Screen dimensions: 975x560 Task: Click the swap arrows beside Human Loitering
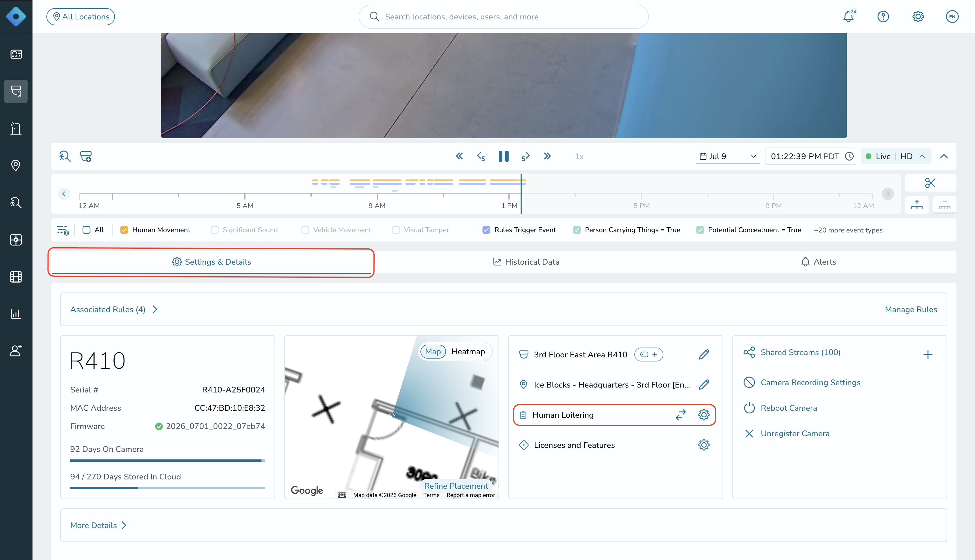(x=680, y=414)
